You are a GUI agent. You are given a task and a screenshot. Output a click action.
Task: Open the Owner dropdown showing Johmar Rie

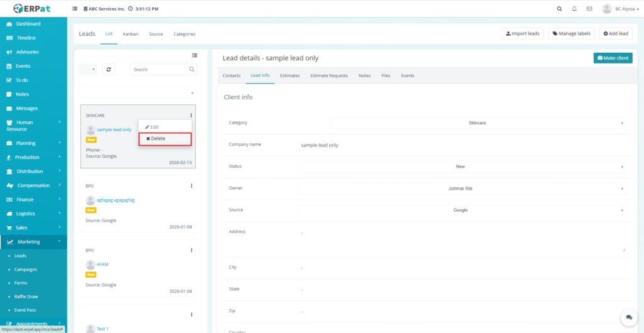(x=461, y=188)
